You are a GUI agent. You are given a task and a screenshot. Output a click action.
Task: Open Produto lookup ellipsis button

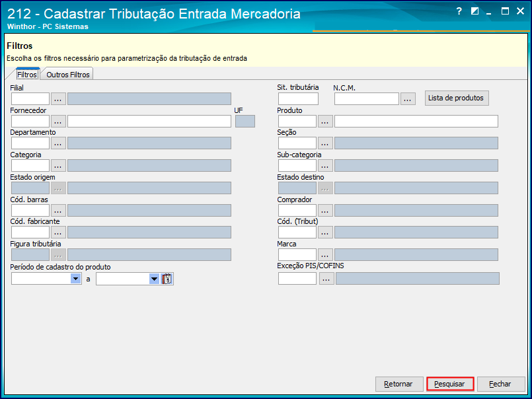(x=325, y=122)
